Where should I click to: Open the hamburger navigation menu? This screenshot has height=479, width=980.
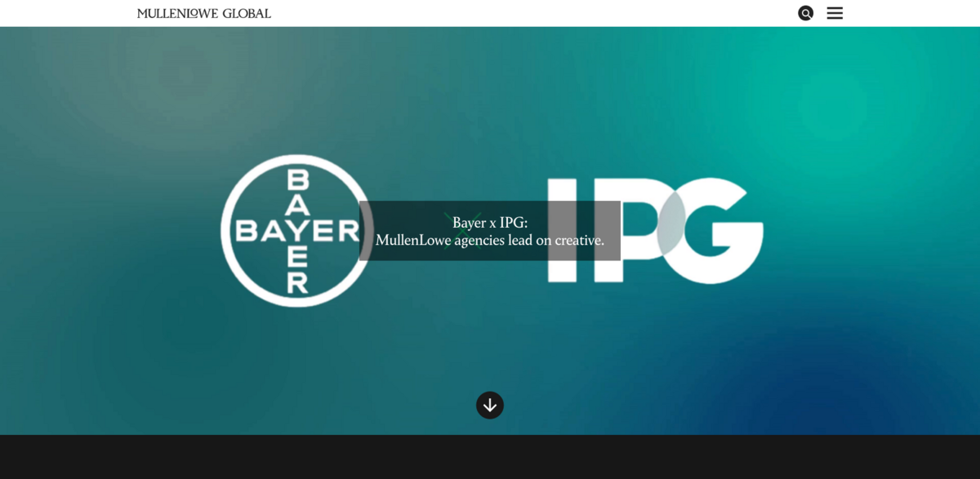pyautogui.click(x=835, y=13)
